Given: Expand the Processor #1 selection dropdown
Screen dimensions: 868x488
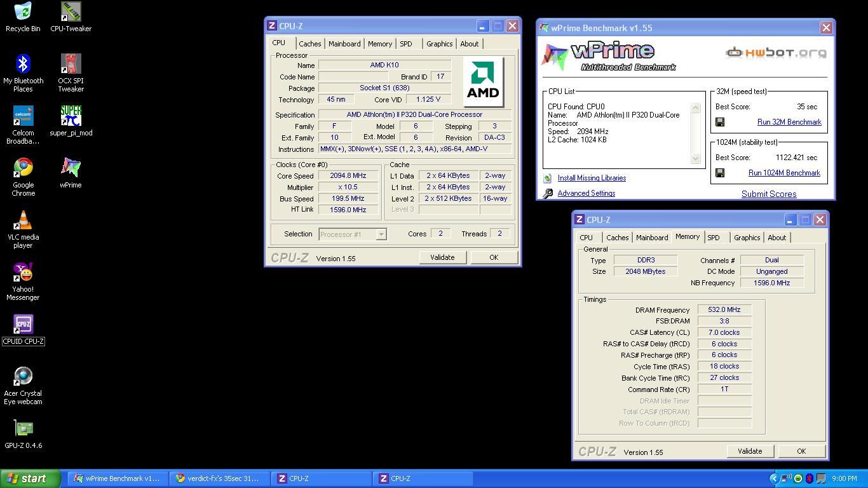Looking at the screenshot, I should 381,234.
